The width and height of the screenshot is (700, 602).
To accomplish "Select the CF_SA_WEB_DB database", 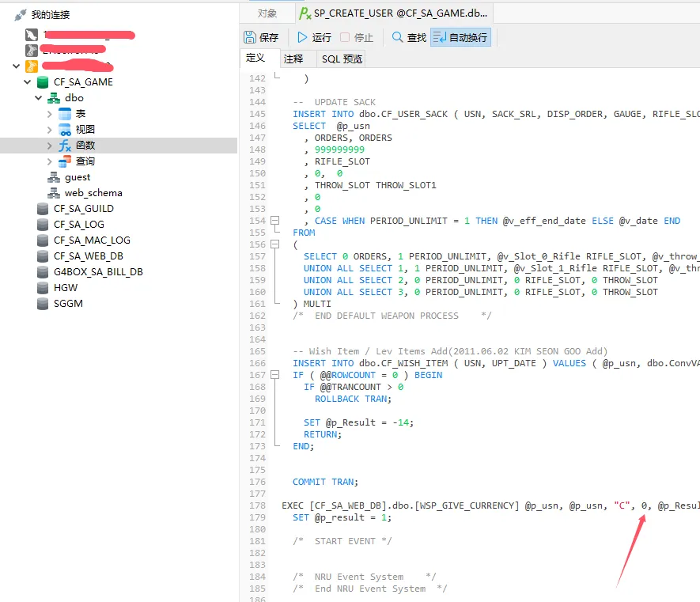I will (x=88, y=256).
